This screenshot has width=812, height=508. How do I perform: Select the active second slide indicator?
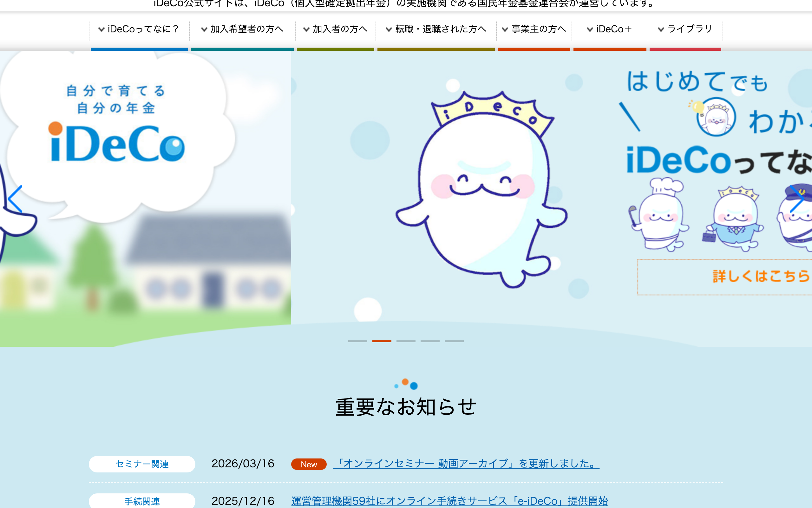click(x=382, y=341)
